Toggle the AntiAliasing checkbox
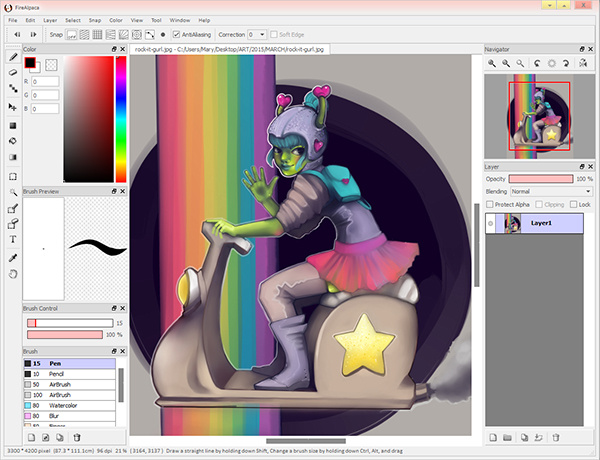The height and width of the screenshot is (460, 600). click(176, 34)
